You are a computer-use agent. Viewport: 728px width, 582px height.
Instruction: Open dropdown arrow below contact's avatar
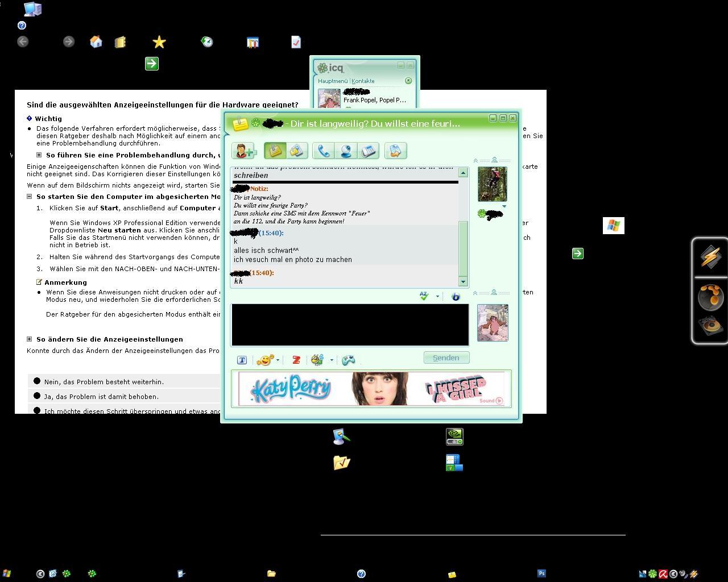[504, 206]
